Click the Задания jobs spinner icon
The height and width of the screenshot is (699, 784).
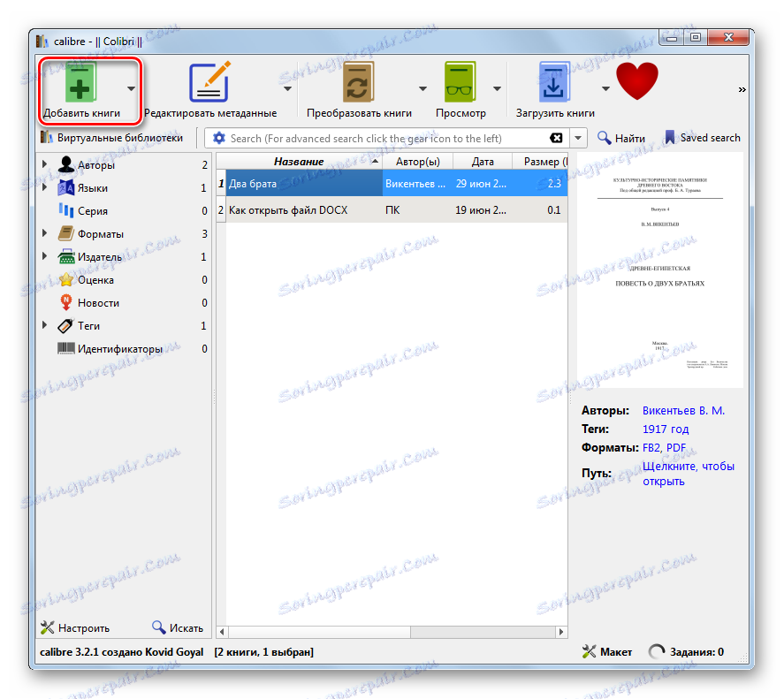[657, 651]
